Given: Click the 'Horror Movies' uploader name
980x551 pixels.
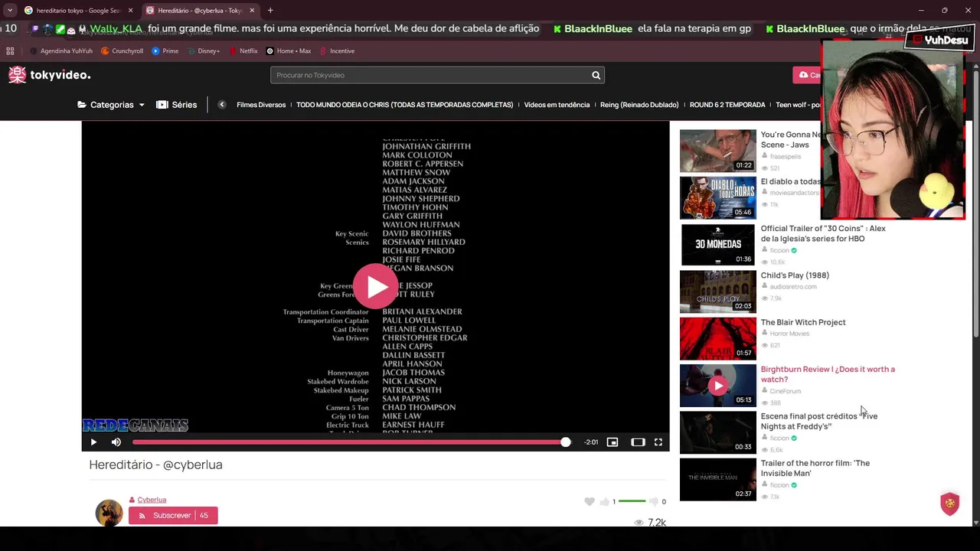Looking at the screenshot, I should pos(789,334).
